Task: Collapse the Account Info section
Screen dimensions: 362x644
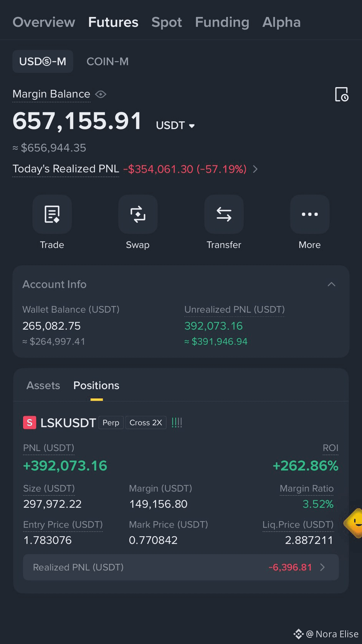Action: (331, 284)
